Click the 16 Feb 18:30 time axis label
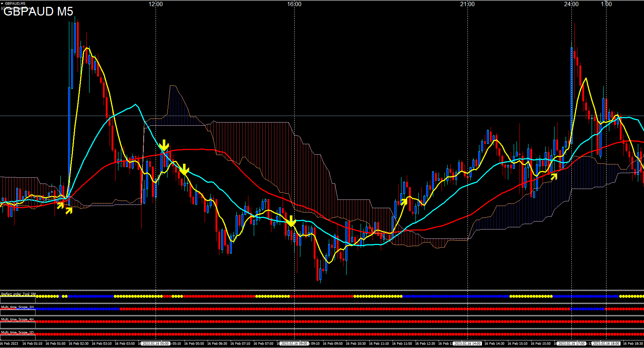Screen dimensions: 644x348 (633, 344)
